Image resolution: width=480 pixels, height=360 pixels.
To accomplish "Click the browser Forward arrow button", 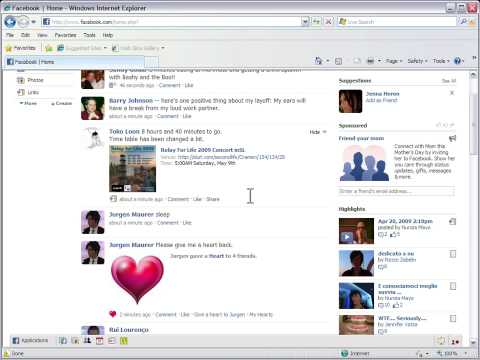I will [x=24, y=22].
